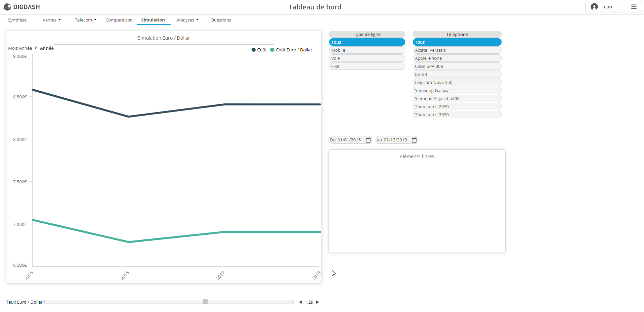
Task: Click the Coût Euro / Dollar legend label
Action: (294, 50)
